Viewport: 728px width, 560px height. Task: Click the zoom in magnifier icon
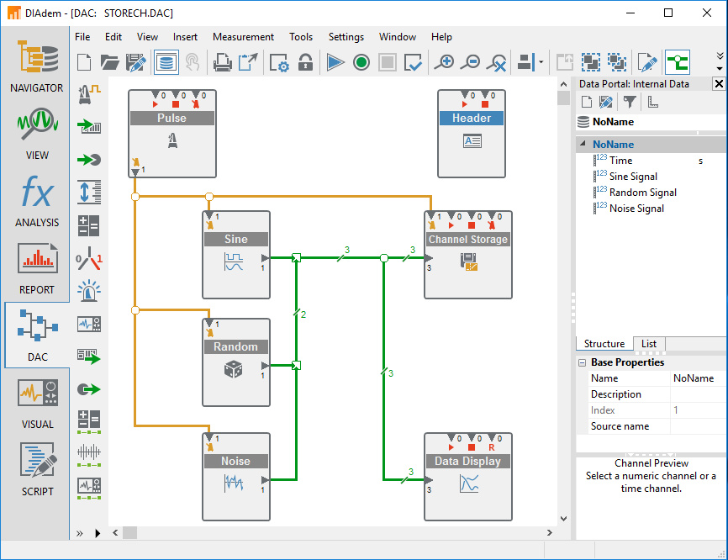(445, 62)
